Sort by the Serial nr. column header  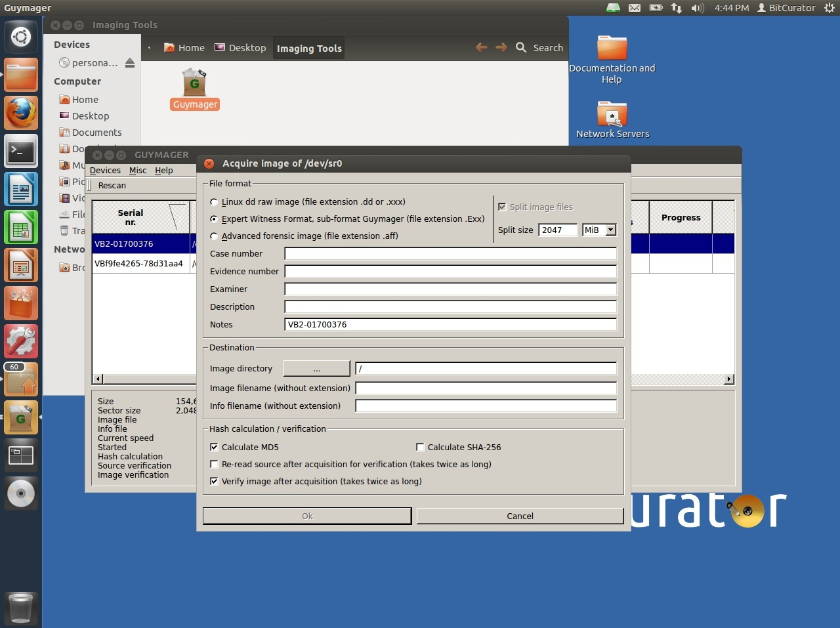pos(140,217)
